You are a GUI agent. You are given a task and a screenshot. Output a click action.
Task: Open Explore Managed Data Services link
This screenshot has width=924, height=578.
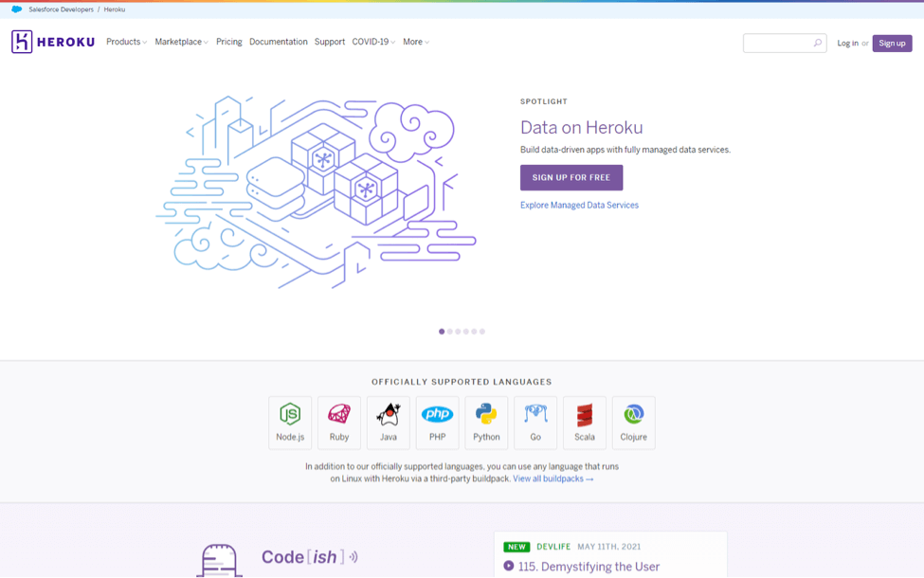(579, 205)
